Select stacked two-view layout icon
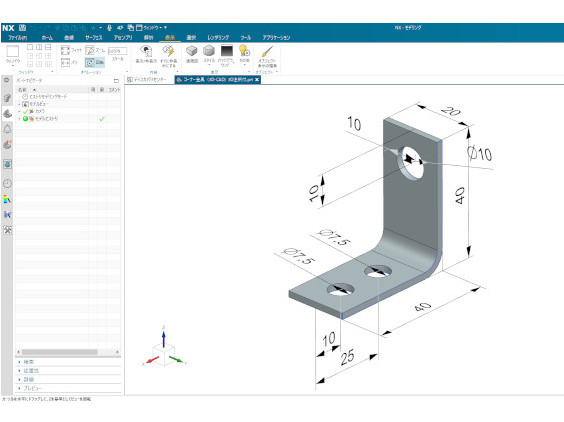The image size is (564, 422). 48,47
